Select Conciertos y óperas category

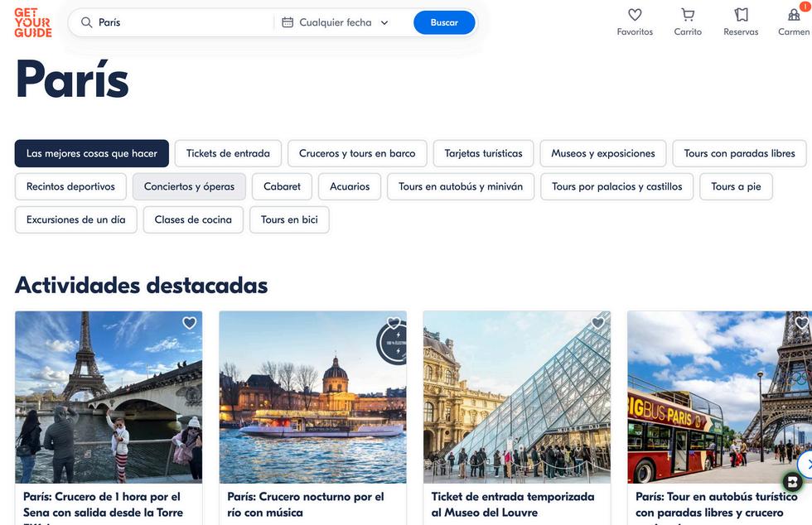(189, 186)
